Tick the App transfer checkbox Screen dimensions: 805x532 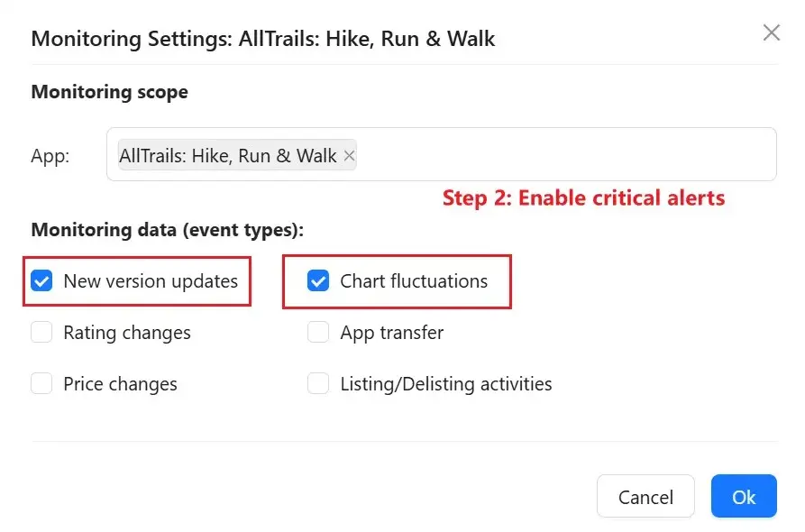point(318,333)
